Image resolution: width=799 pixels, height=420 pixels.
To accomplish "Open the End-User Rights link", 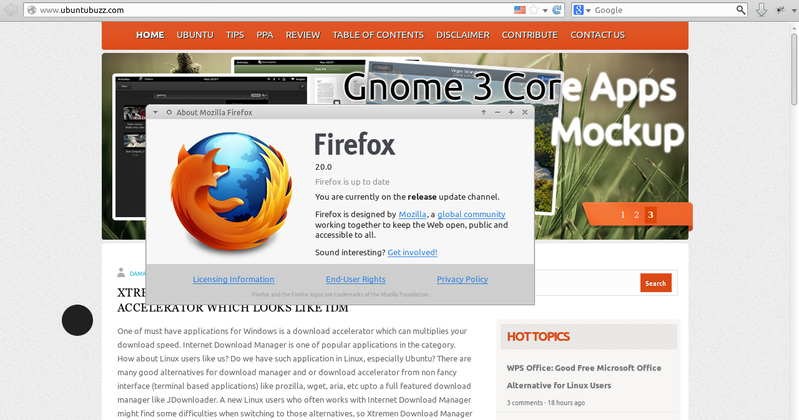I will pos(356,279).
